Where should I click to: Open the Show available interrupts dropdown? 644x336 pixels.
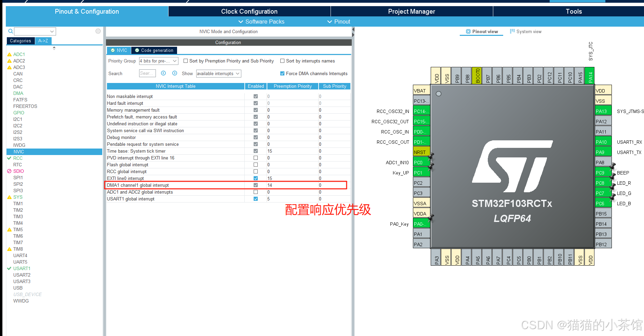pos(218,73)
